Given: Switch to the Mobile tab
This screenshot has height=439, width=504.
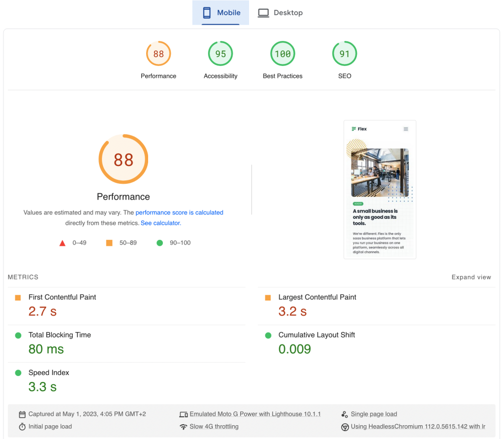Looking at the screenshot, I should pos(220,12).
